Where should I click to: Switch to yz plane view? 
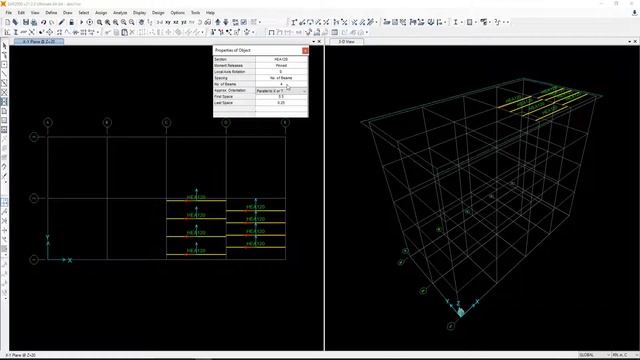click(x=184, y=22)
